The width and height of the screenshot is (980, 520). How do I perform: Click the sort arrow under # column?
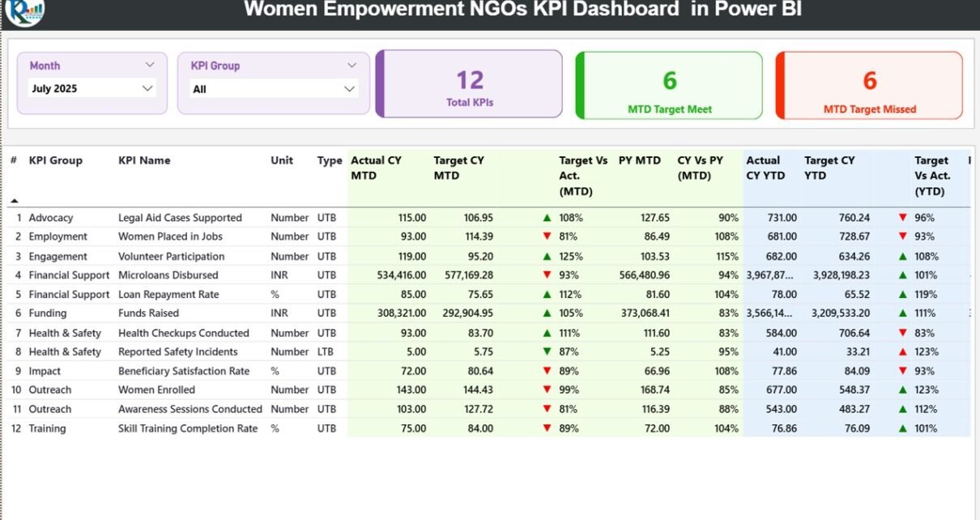(x=14, y=200)
